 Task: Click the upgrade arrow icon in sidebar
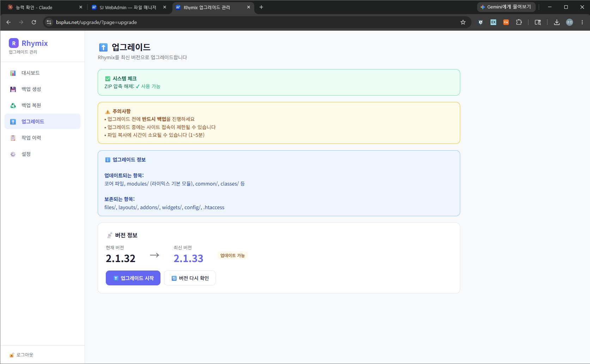[x=13, y=122]
